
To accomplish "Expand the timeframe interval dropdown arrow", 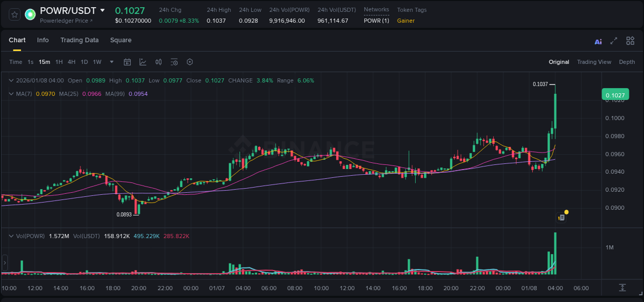I will [111, 62].
